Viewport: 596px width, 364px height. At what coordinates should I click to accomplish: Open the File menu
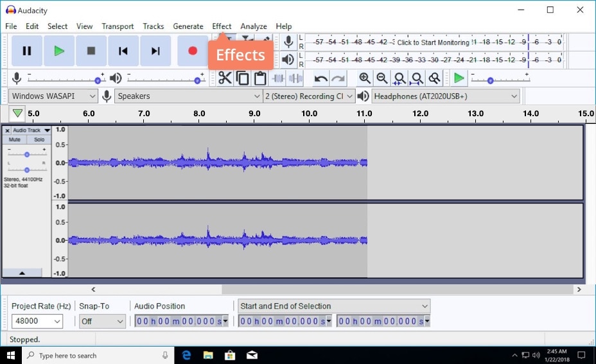pos(11,26)
